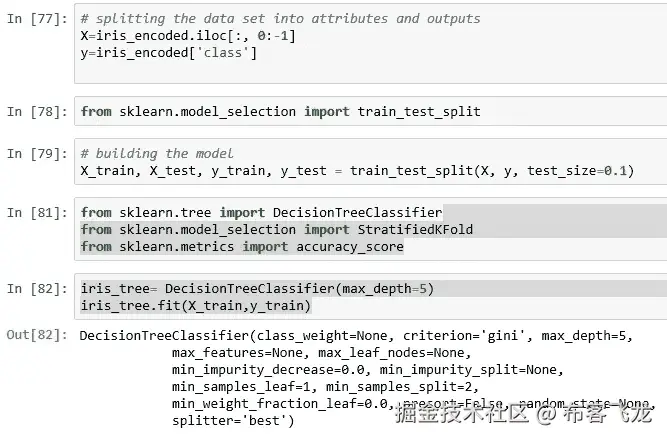Click the 'splitting the data set' comment line

click(280, 19)
